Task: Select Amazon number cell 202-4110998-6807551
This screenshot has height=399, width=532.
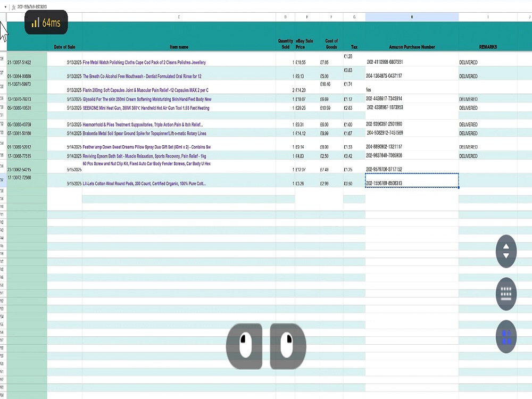Action: pyautogui.click(x=412, y=59)
